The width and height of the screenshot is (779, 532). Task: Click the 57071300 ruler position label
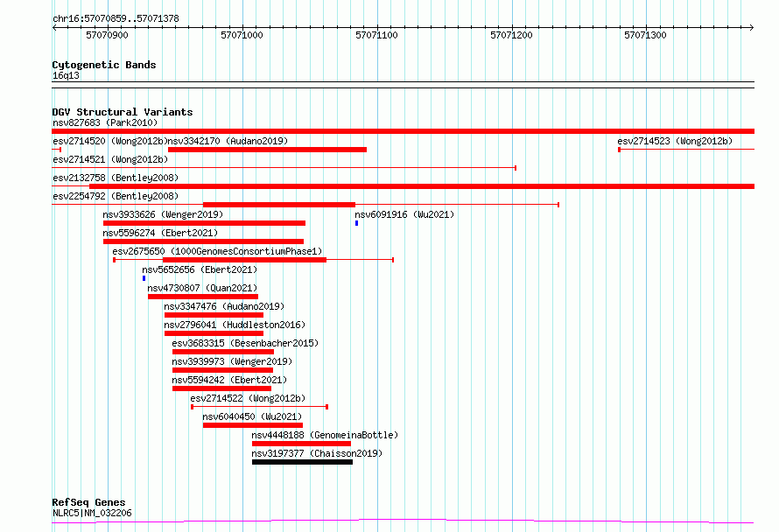[x=645, y=35]
